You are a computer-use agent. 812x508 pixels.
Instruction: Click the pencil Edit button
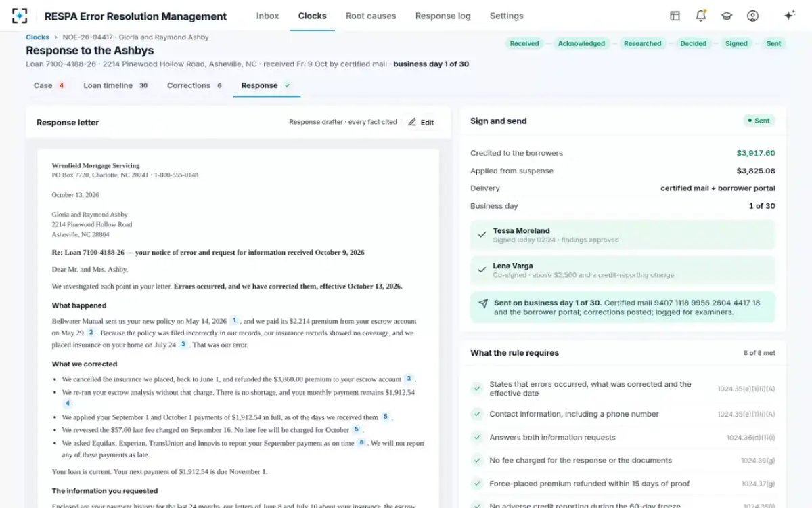421,123
